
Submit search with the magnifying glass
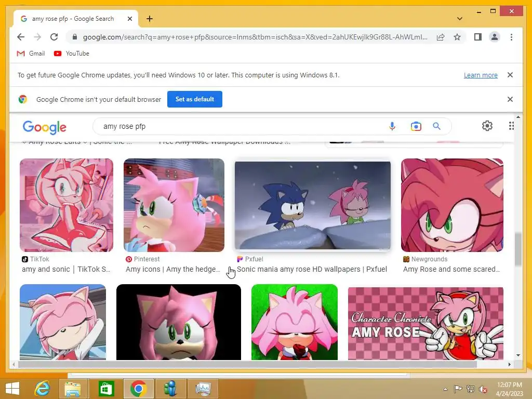436,126
